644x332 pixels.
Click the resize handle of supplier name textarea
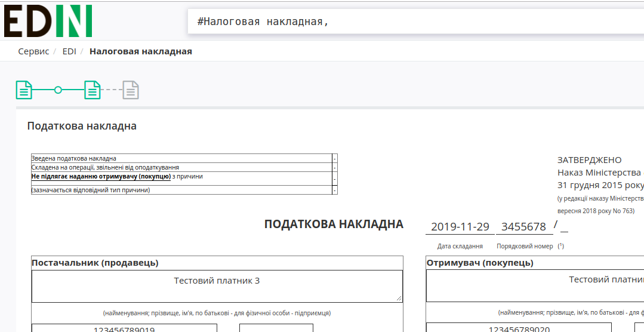coord(399,299)
